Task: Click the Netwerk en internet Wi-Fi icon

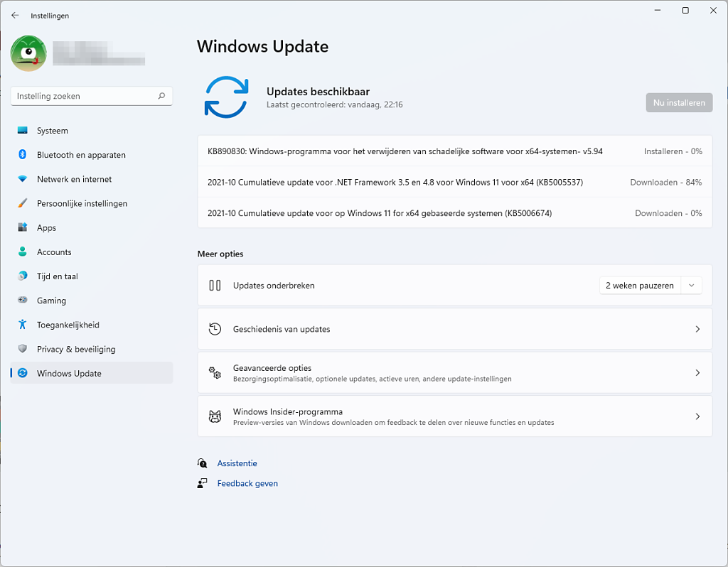Action: (x=22, y=179)
